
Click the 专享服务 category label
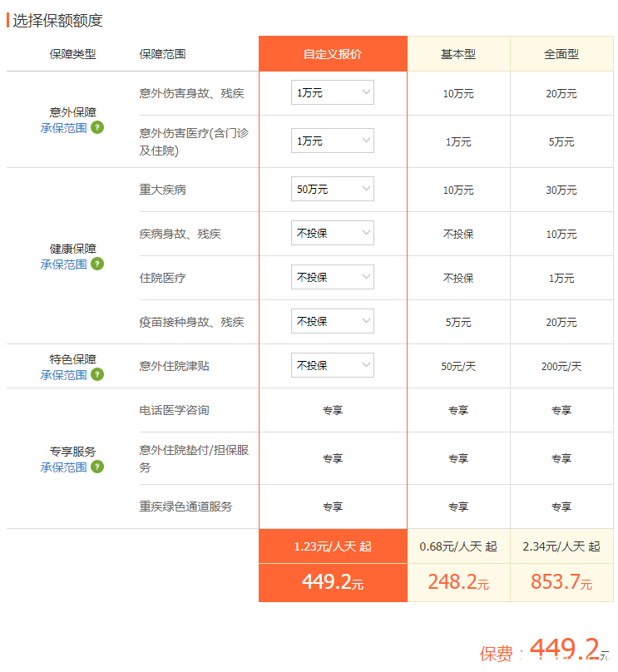72,452
